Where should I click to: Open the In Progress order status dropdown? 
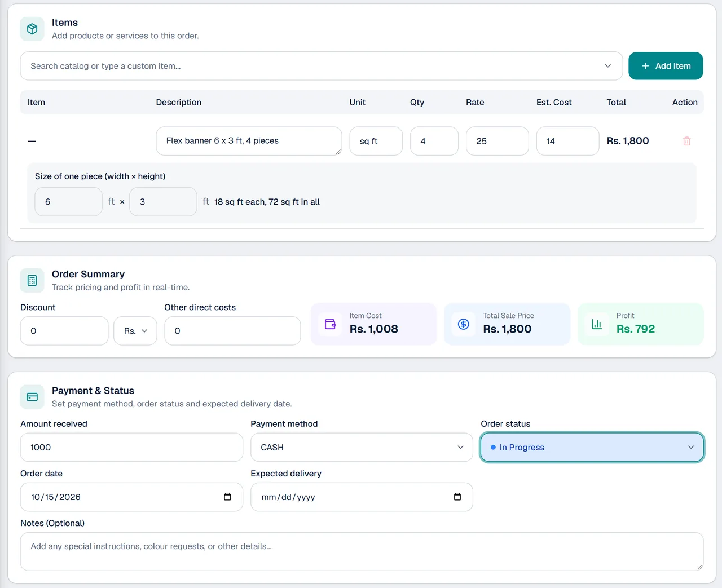click(592, 447)
